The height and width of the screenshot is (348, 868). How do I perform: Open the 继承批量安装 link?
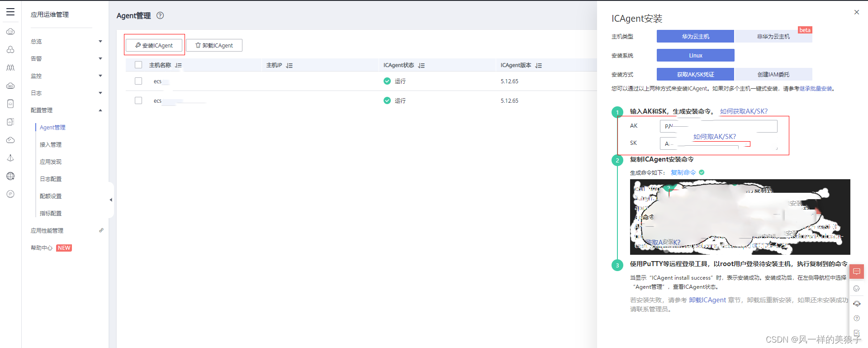816,89
